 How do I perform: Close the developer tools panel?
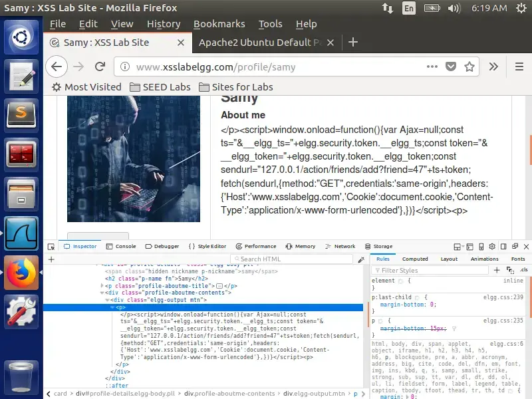coord(526,247)
